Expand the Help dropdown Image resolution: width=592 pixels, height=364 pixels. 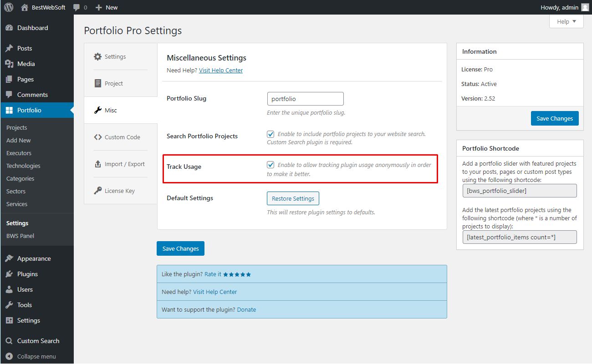point(566,21)
